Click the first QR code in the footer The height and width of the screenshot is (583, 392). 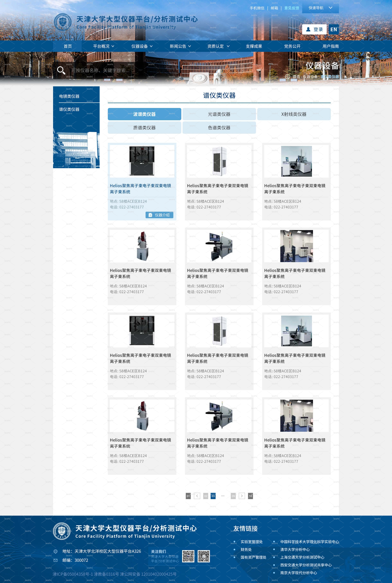coord(188,556)
